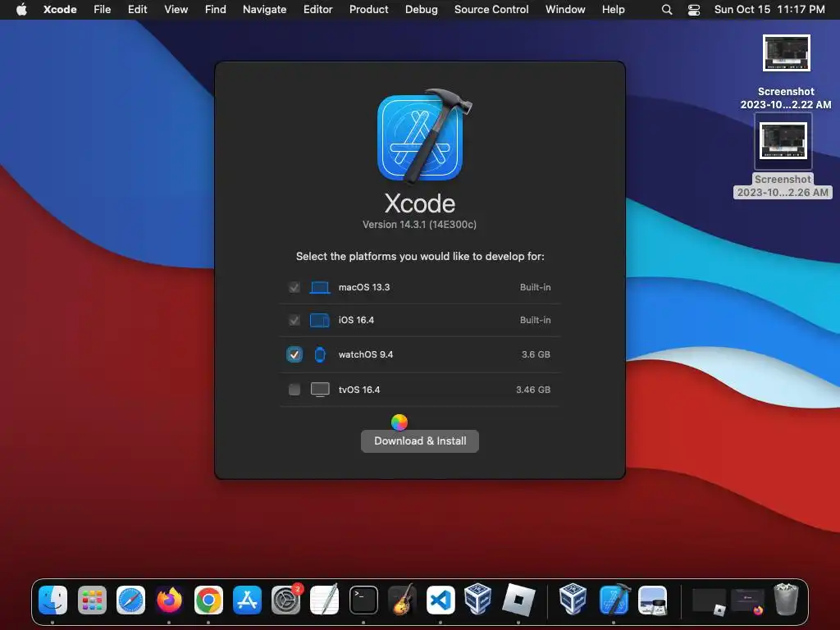This screenshot has width=840, height=630.
Task: Click the macOS laptop platform icon
Action: pos(320,288)
